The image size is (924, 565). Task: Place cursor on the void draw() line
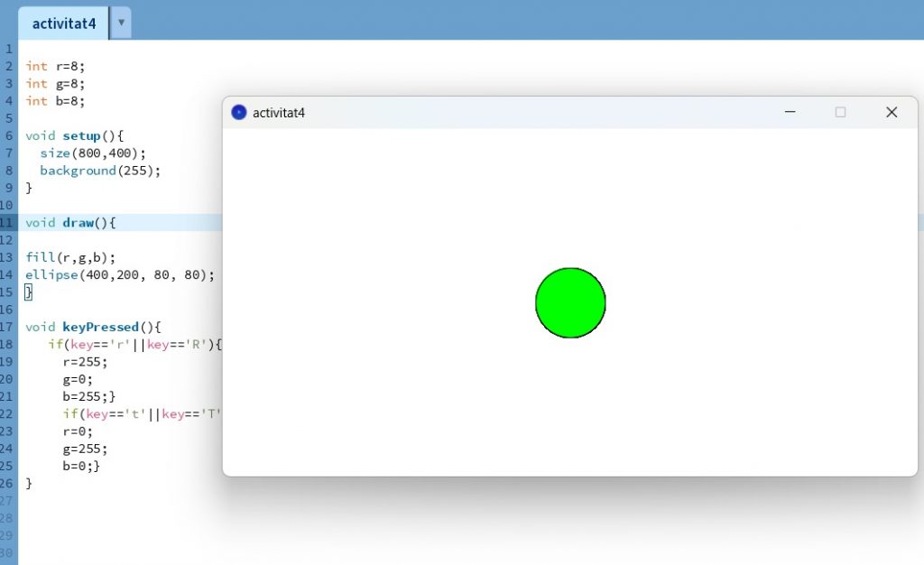tap(70, 222)
